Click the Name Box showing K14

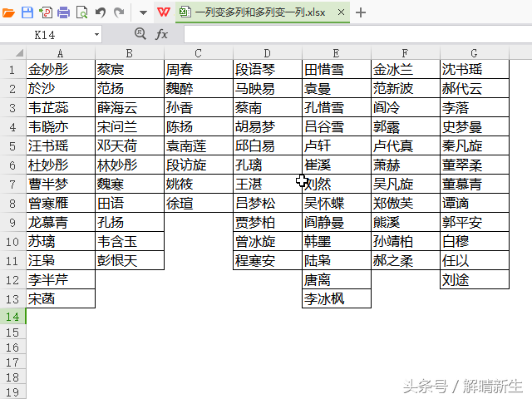(x=47, y=35)
